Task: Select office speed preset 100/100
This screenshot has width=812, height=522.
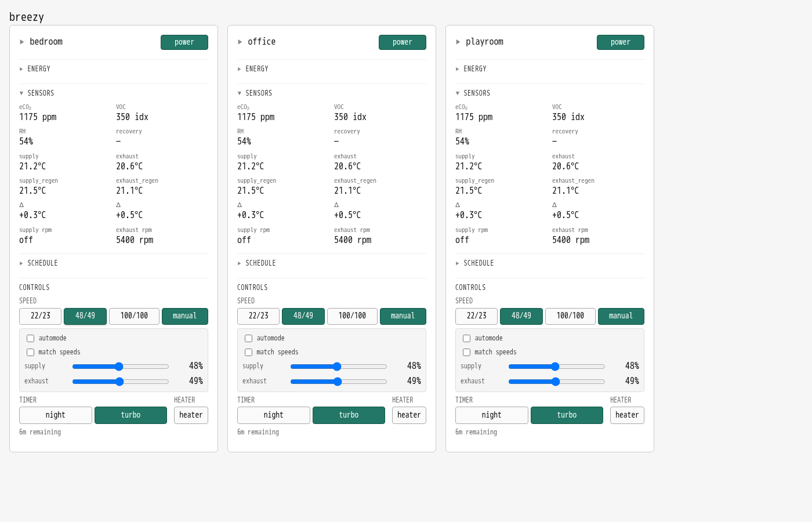Action: (352, 316)
